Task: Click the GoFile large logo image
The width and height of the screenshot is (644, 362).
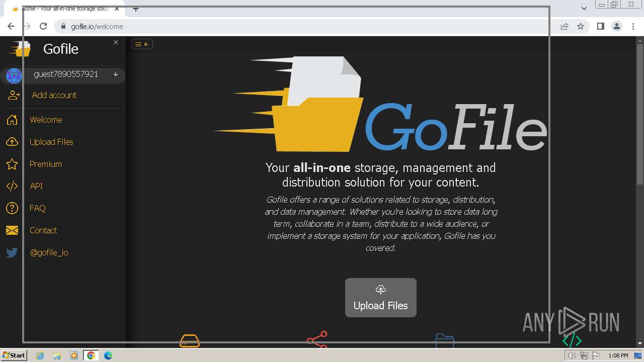Action: point(380,104)
